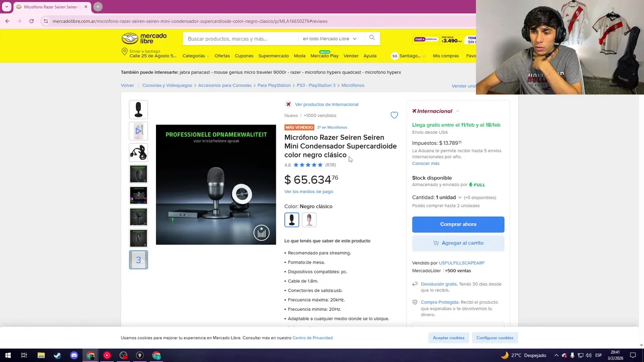Viewport: 644px width, 362px height.
Task: Open 'Ver los medios de pago' link
Action: click(x=308, y=192)
